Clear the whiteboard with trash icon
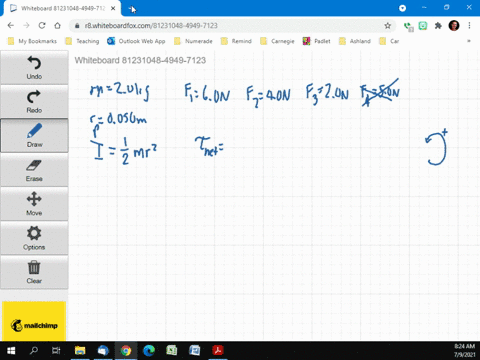480x360 pixels. [x=34, y=272]
